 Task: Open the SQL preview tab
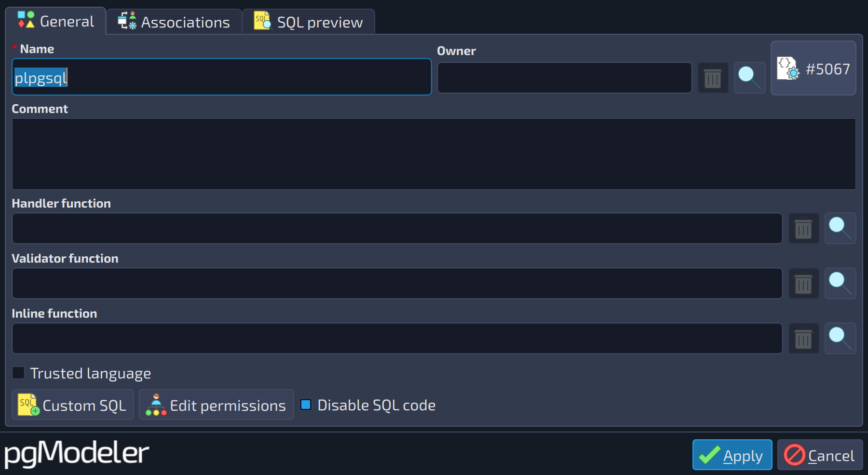[x=309, y=22]
